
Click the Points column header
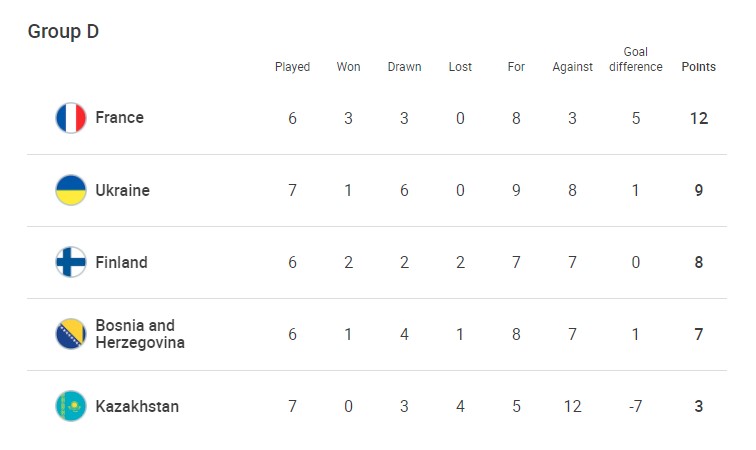698,67
